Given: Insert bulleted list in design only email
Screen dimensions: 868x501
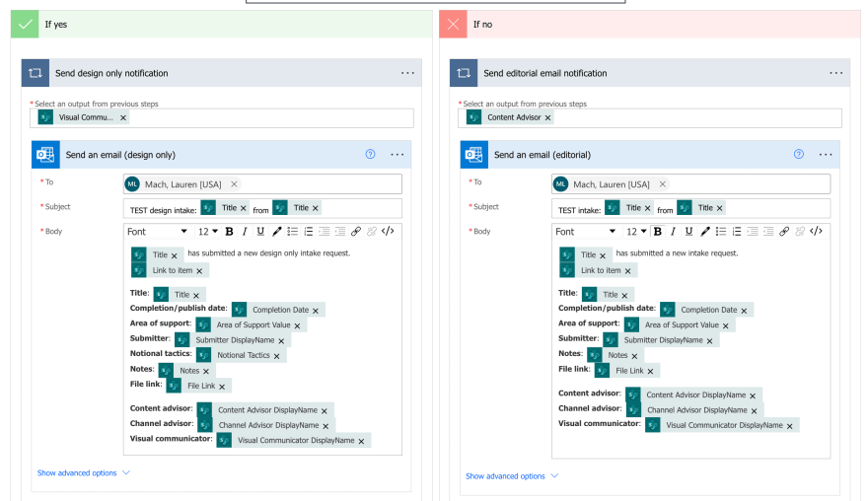Looking at the screenshot, I should point(292,232).
